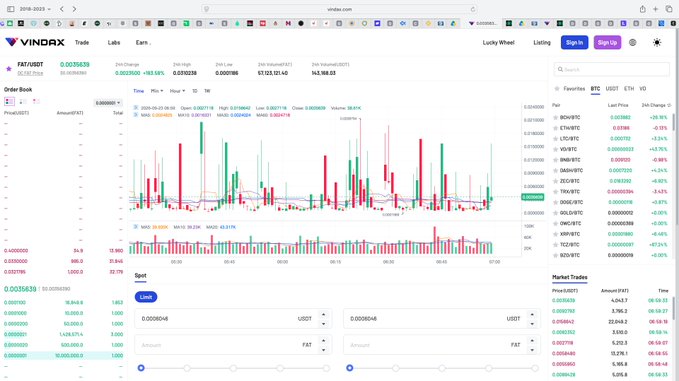Sort by 24h Change column icon
Viewport: 679px width, 381px height.
pyautogui.click(x=669, y=105)
